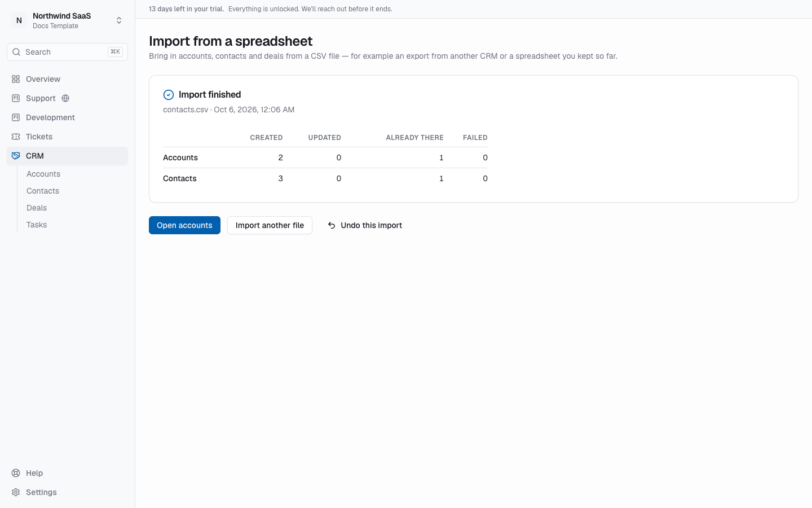Click the Import finished checkmark icon
Viewport: 812px width, 508px height.
(169, 95)
